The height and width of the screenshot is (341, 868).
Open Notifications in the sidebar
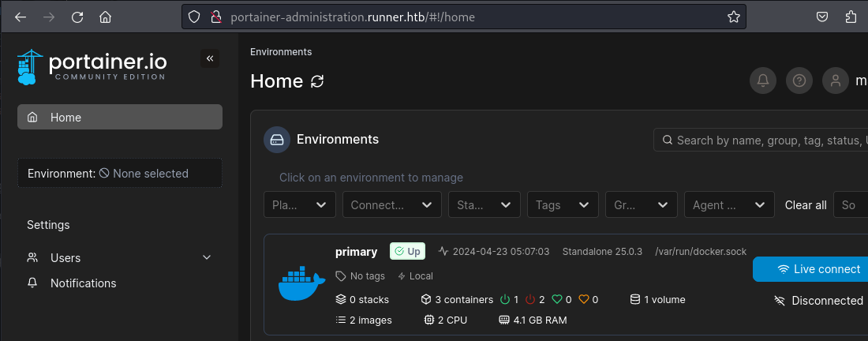tap(83, 283)
